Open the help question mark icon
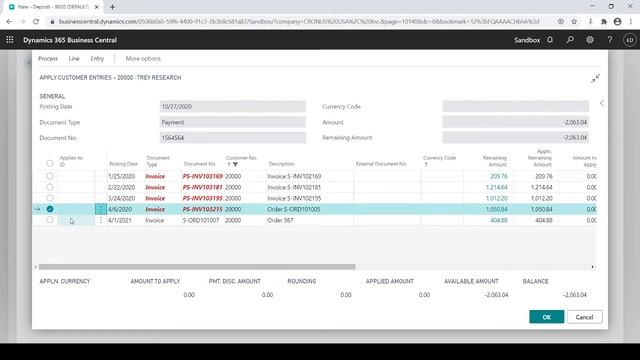This screenshot has height=360, width=640. point(609,40)
